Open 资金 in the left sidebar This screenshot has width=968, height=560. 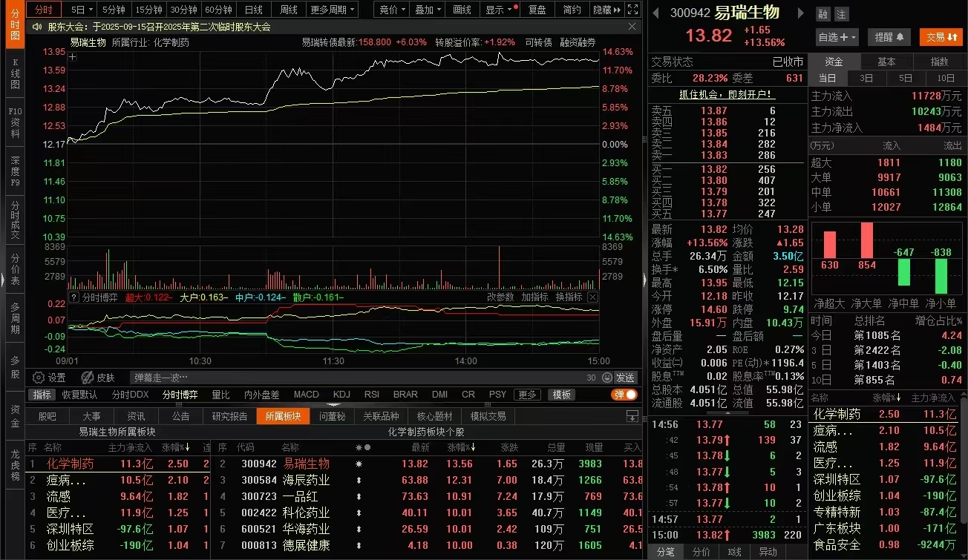(x=15, y=416)
